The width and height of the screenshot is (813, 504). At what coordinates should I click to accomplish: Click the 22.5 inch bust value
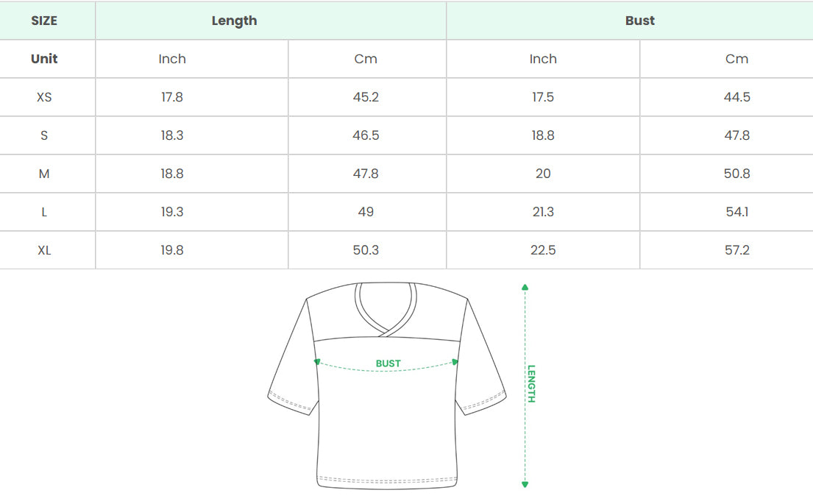tap(543, 250)
